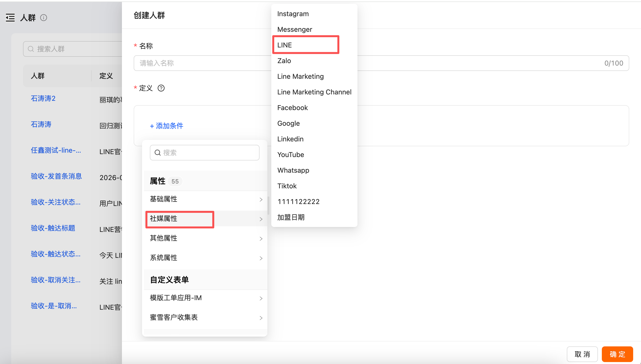Pick Whatsapp from the submenu
641x364 pixels.
tap(293, 170)
